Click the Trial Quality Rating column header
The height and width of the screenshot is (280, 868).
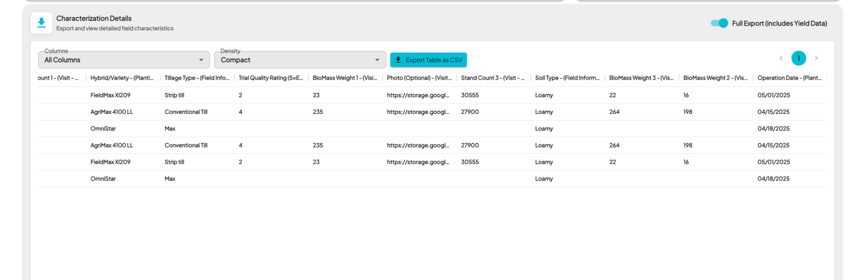click(x=271, y=78)
